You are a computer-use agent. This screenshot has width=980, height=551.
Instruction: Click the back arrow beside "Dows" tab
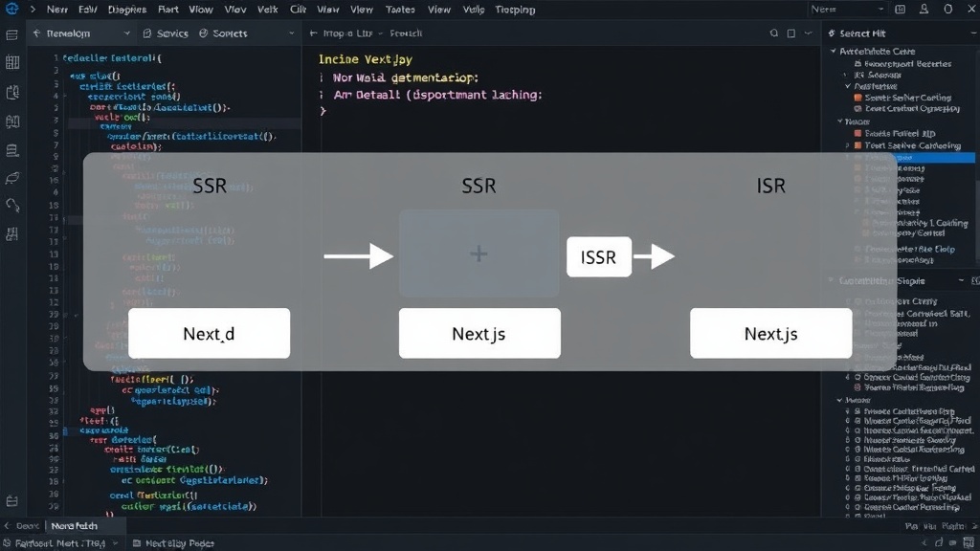(x=7, y=526)
